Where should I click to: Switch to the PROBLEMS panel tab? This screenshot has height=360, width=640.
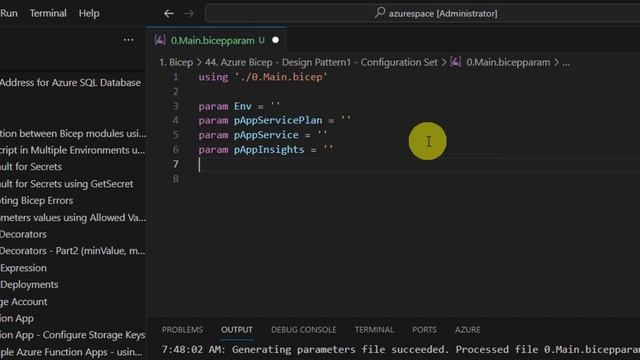182,329
